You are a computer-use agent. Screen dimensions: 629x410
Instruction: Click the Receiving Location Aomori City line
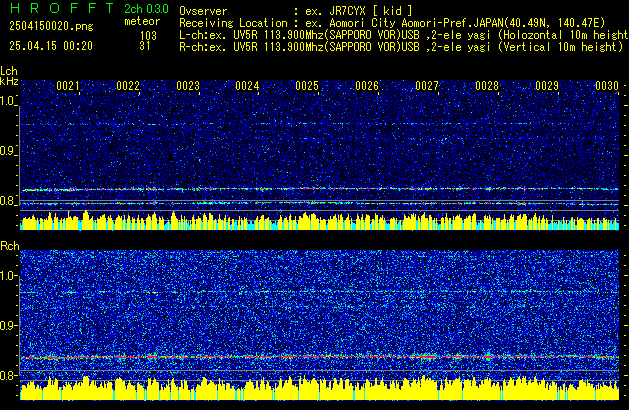[392, 23]
